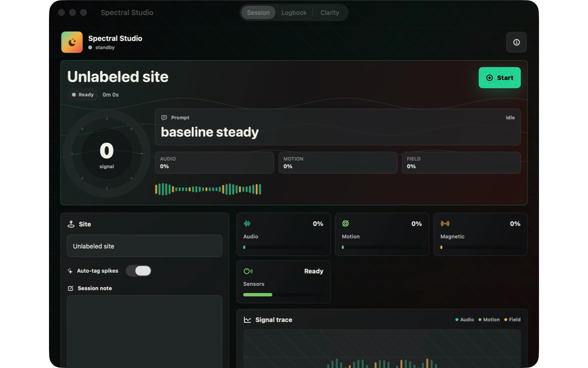Click the Magnetic level progress bar
Viewport: 588px width, 368px height.
pos(480,247)
